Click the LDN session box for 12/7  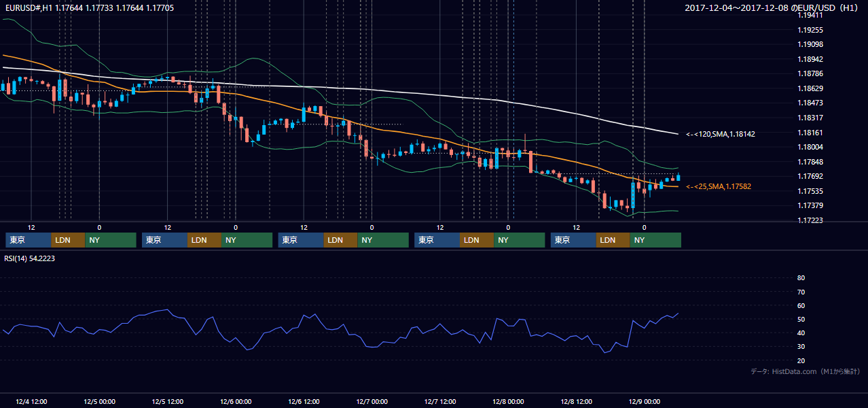[x=477, y=240]
